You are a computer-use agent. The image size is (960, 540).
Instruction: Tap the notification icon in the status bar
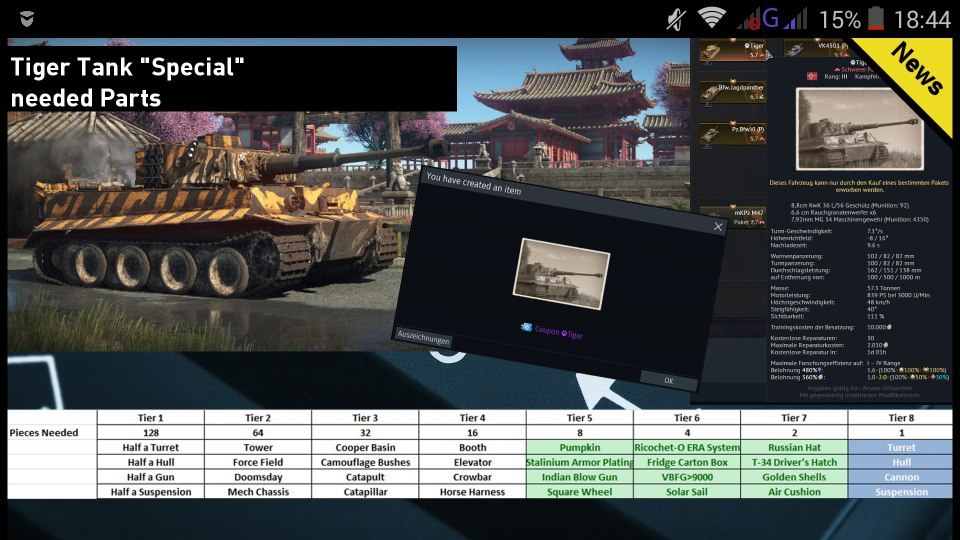pyautogui.click(x=26, y=18)
